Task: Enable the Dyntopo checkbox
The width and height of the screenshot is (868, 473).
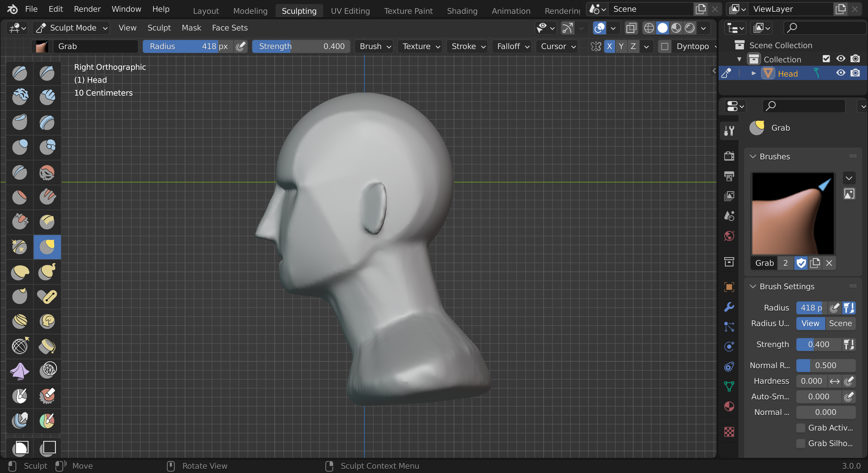Action: 665,47
